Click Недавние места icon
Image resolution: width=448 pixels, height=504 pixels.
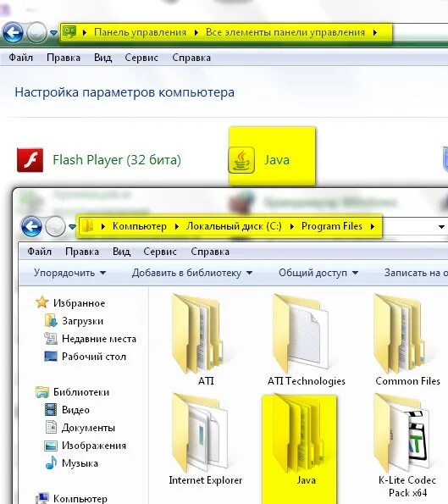pyautogui.click(x=51, y=338)
